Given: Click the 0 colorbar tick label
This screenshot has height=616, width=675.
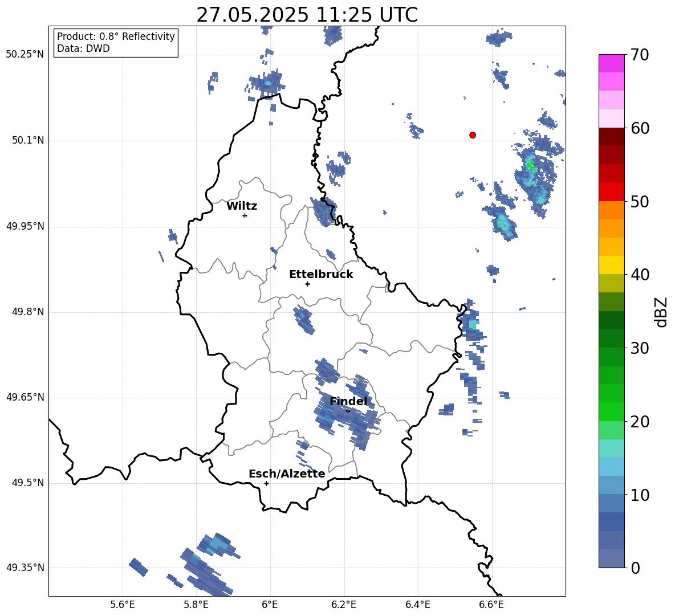Looking at the screenshot, I should [635, 568].
